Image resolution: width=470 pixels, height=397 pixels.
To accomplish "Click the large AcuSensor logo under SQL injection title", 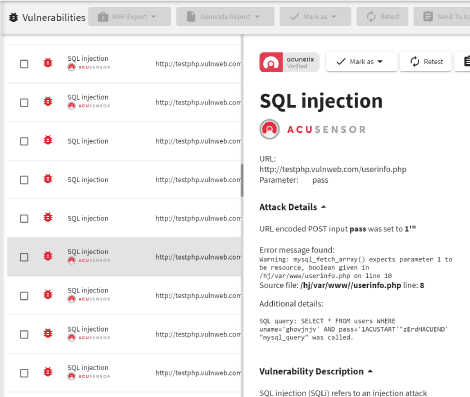I will coord(313,129).
